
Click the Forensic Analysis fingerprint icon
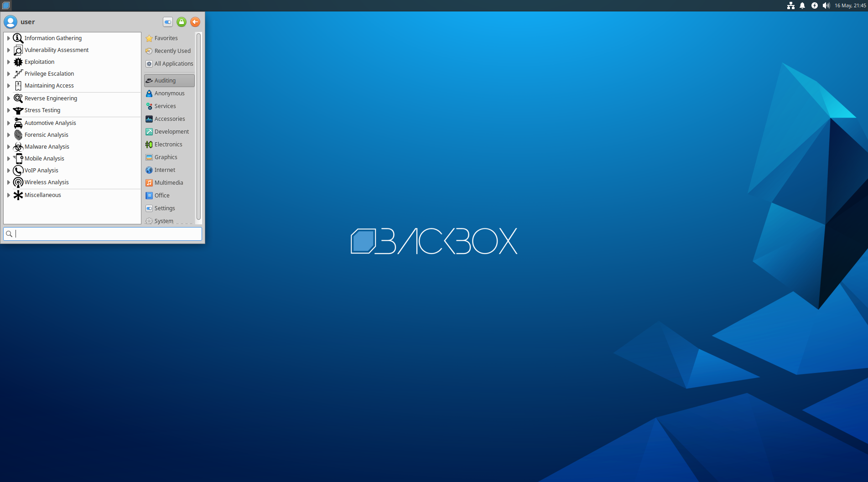click(x=18, y=135)
